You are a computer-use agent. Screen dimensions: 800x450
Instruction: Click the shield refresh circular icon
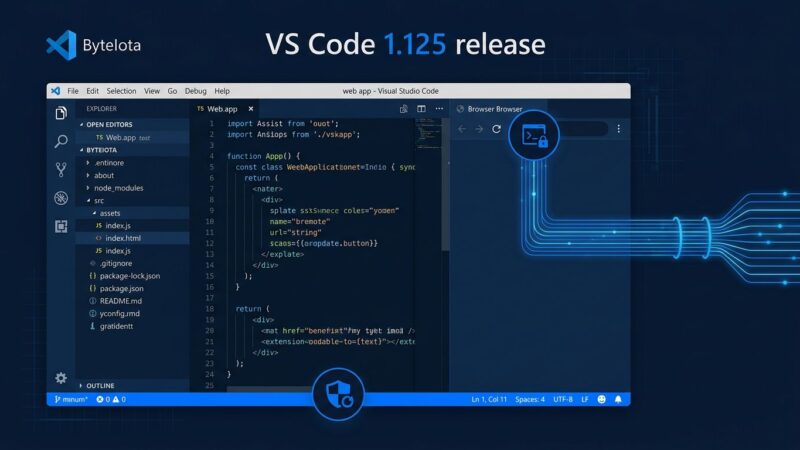tap(338, 394)
